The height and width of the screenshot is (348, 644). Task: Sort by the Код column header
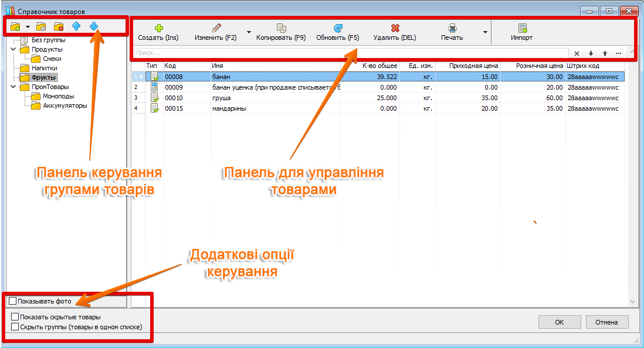tap(187, 66)
